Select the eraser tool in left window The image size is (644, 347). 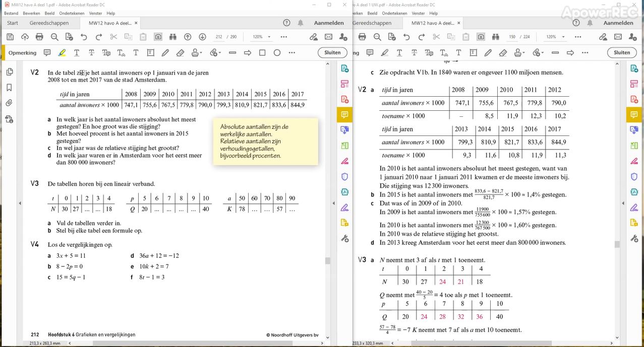point(180,52)
